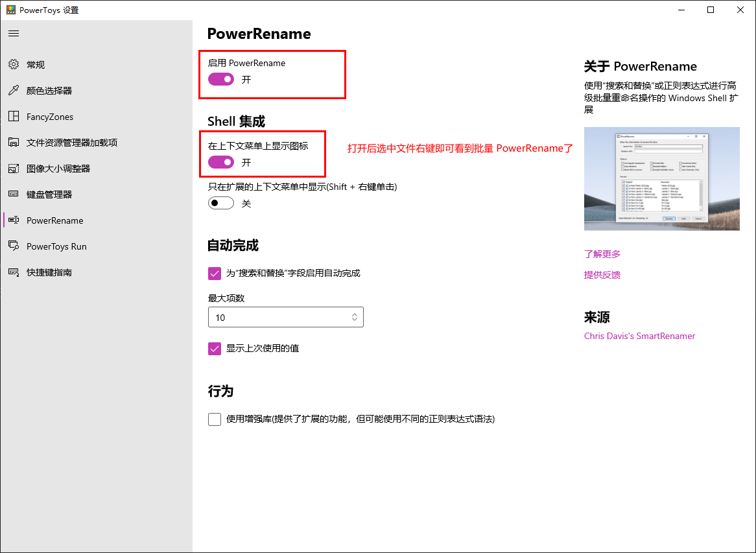Click the Image Resizer icon
Screen dimensions: 756x553
[14, 169]
